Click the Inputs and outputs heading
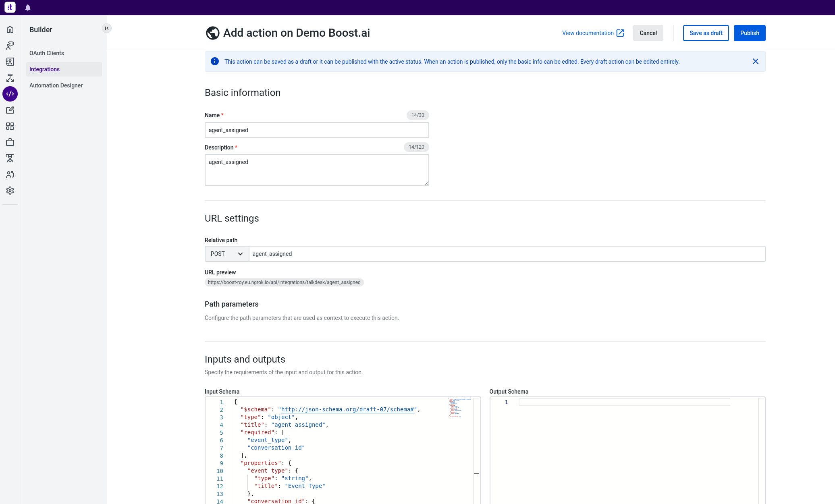The image size is (835, 504). (245, 359)
